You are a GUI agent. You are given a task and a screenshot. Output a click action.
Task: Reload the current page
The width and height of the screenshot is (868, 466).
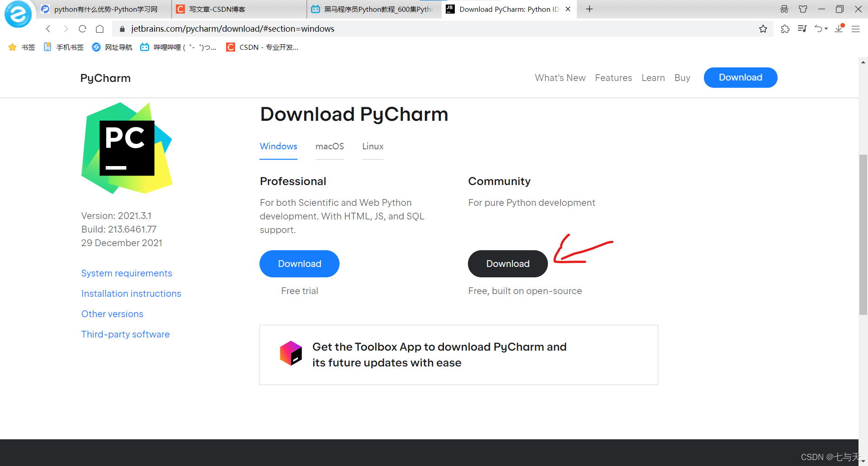click(82, 29)
